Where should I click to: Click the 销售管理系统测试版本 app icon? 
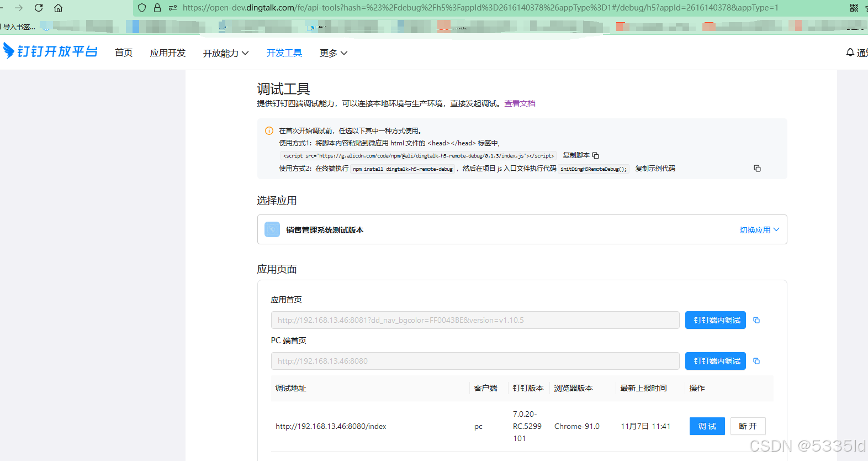[x=272, y=229]
